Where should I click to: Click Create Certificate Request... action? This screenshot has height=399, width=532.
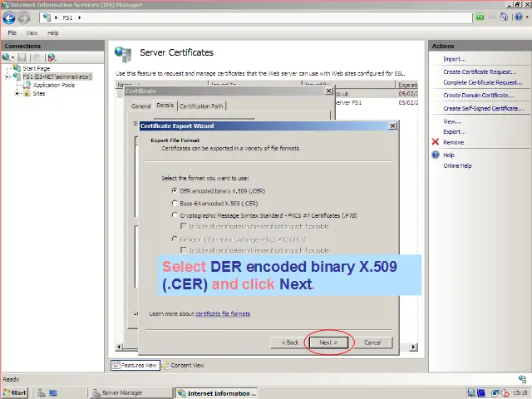480,72
